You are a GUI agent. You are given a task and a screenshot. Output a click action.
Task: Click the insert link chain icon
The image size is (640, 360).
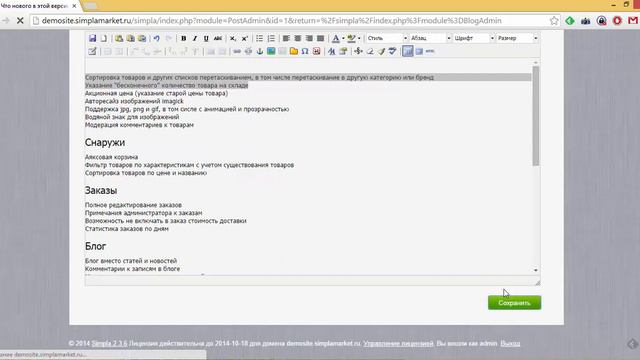(237, 51)
